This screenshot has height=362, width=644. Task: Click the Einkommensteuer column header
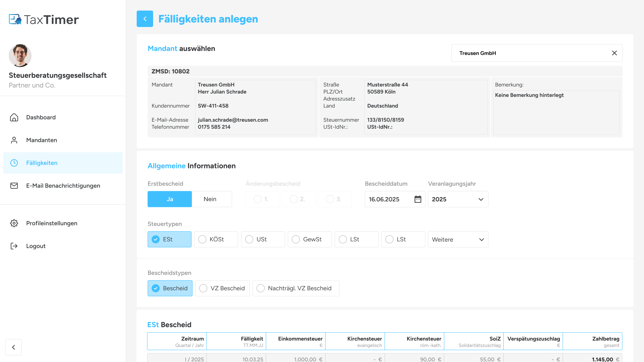tap(296, 341)
